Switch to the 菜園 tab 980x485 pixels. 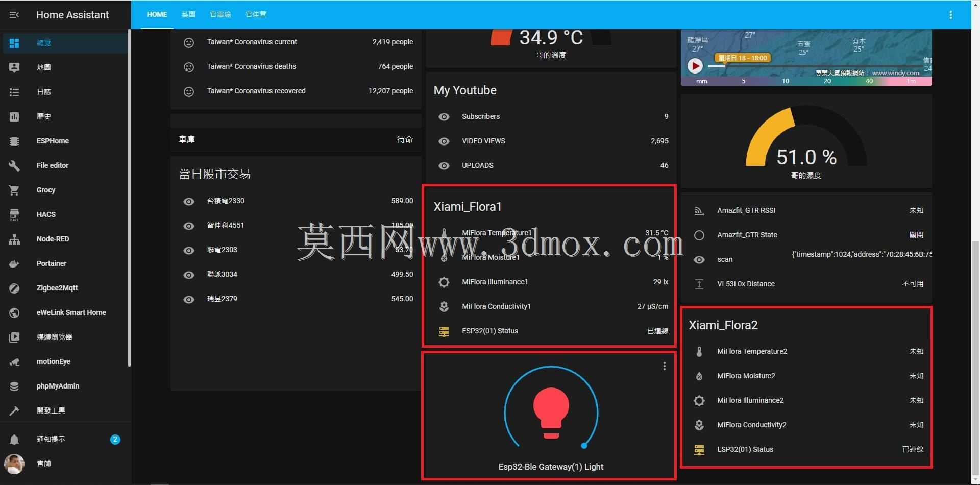click(188, 14)
